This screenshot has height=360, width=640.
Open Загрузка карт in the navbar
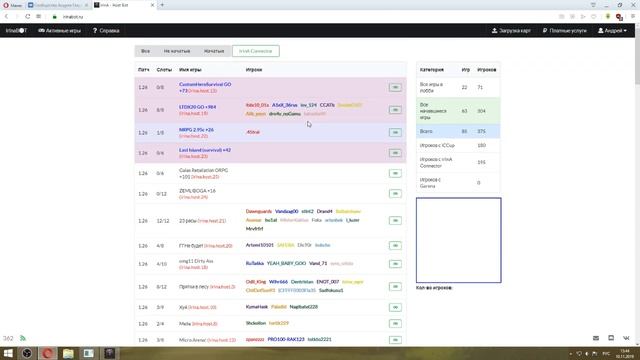[511, 31]
